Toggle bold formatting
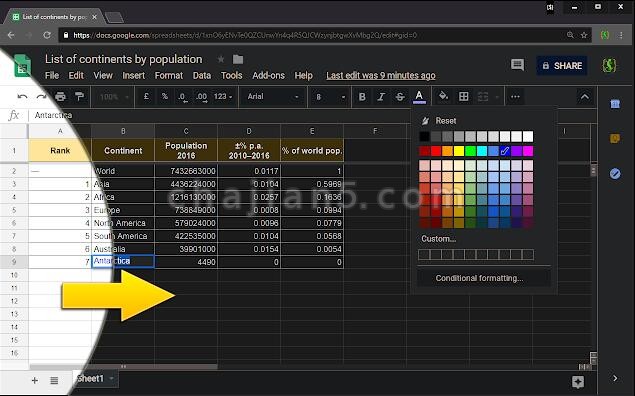635x396 pixels. coord(362,97)
